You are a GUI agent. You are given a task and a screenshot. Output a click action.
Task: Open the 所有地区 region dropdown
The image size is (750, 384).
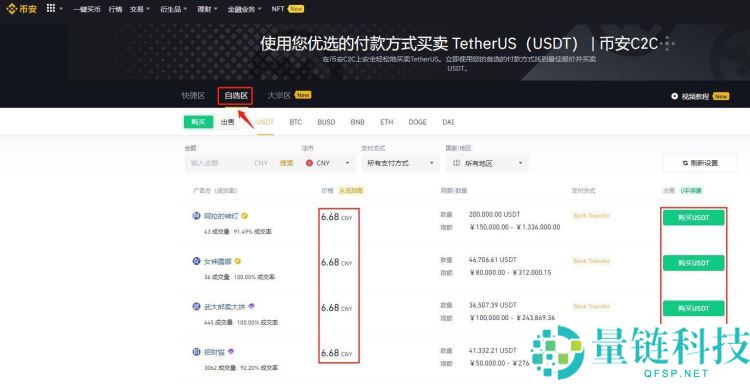tap(487, 163)
